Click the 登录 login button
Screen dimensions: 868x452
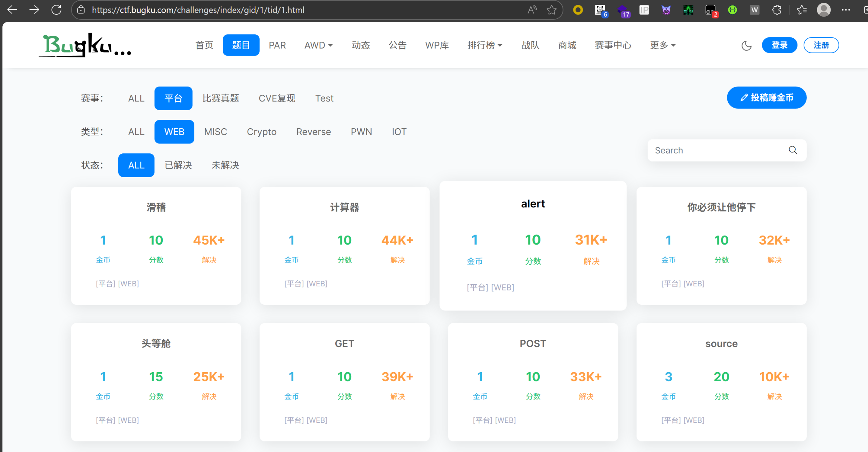(779, 45)
